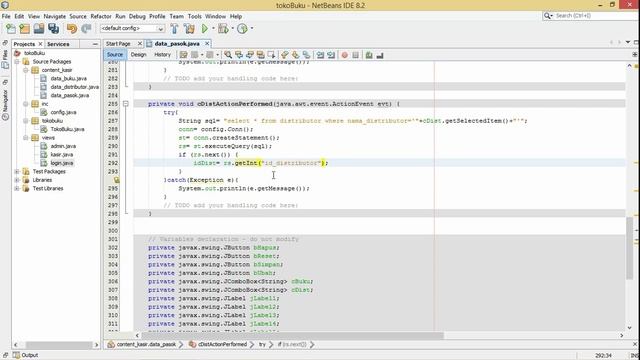640x360 pixels.
Task: Click the New File toolbar icon
Action: pos(11,29)
